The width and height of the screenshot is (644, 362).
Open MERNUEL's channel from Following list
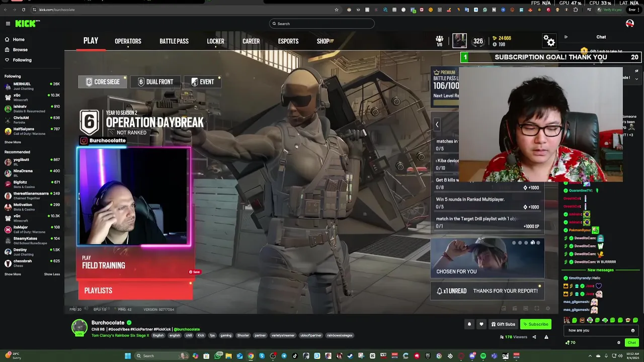(32, 86)
